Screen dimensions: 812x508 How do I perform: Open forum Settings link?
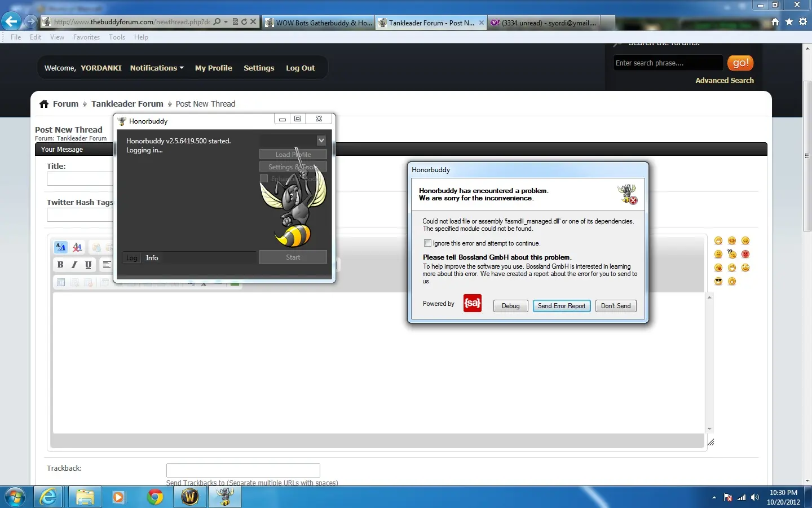[259, 68]
